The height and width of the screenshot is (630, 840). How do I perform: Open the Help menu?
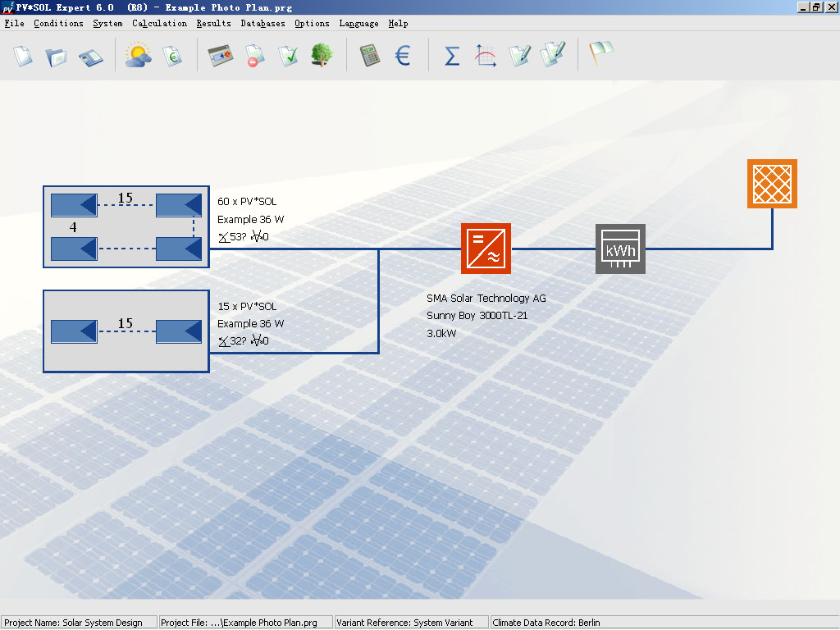[398, 23]
